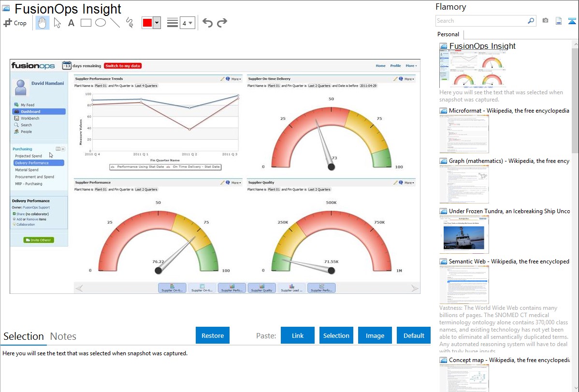Expand More on Supplier On-time Delivery panel
Image resolution: width=579 pixels, height=392 pixels.
pos(409,79)
